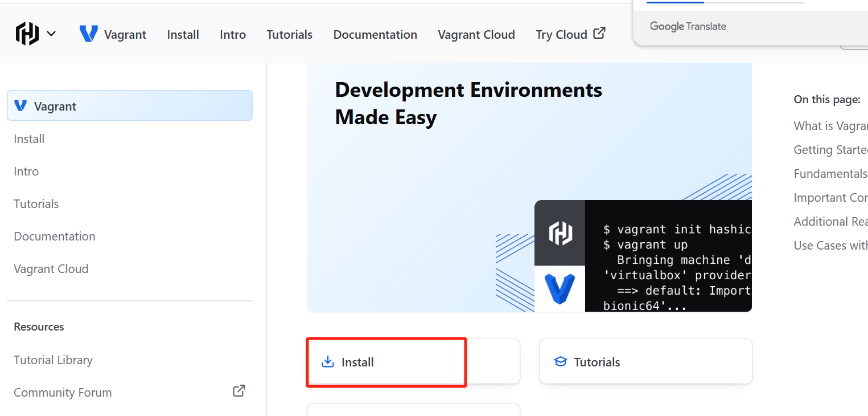Click the Vagrant logo icon in navbar
The width and height of the screenshot is (868, 416).
tap(89, 34)
